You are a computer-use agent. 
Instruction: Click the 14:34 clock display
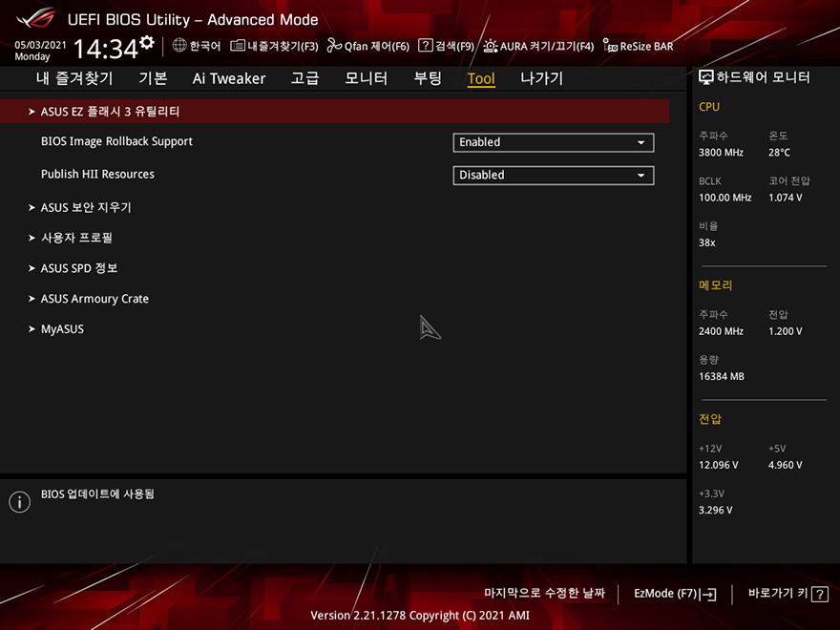point(106,49)
